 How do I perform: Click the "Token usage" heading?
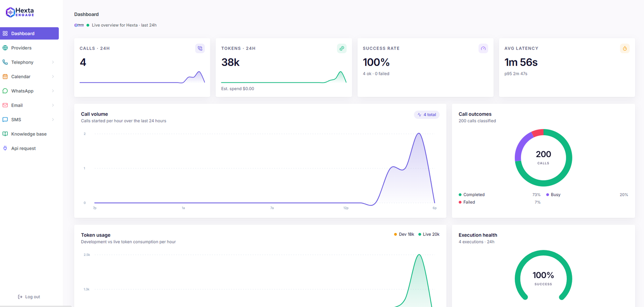coord(95,235)
